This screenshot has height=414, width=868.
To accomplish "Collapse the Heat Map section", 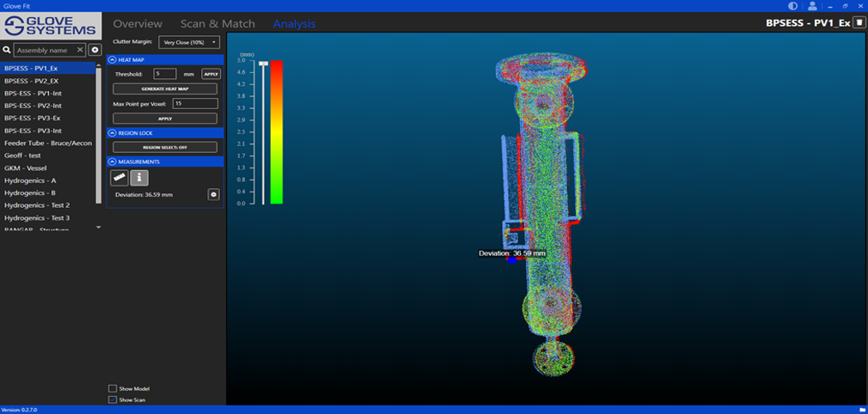I will click(112, 59).
